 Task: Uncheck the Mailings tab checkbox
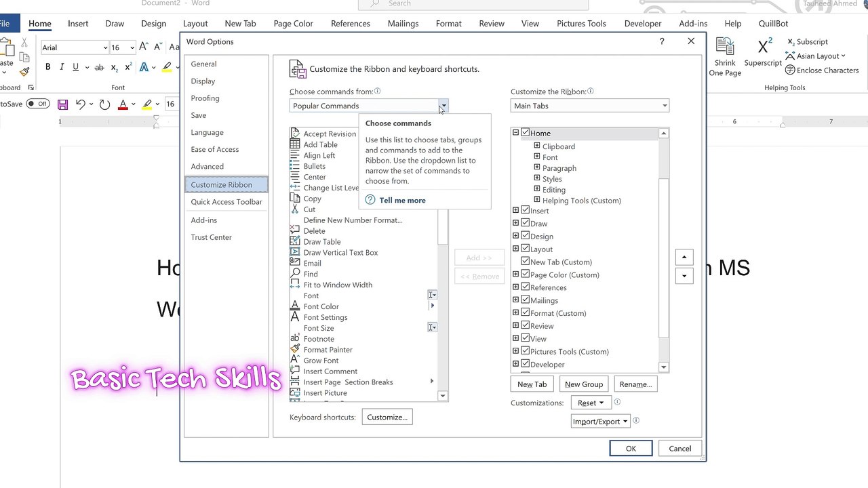525,300
